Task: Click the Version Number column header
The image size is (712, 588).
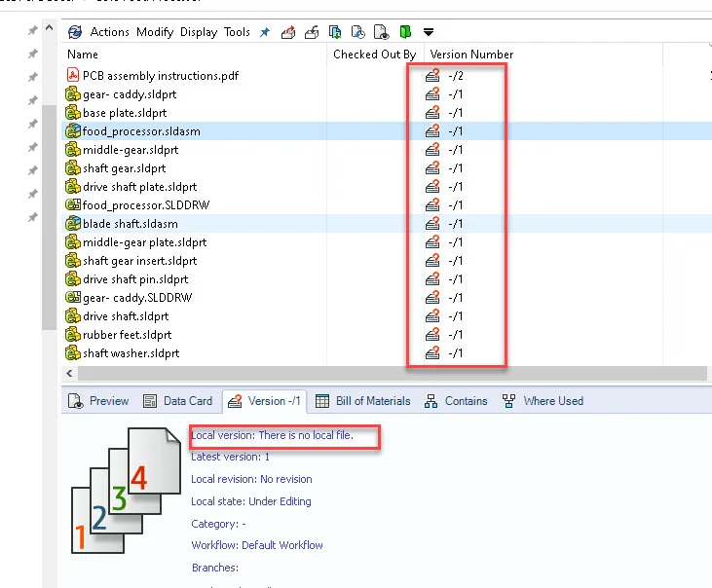Action: pos(471,55)
